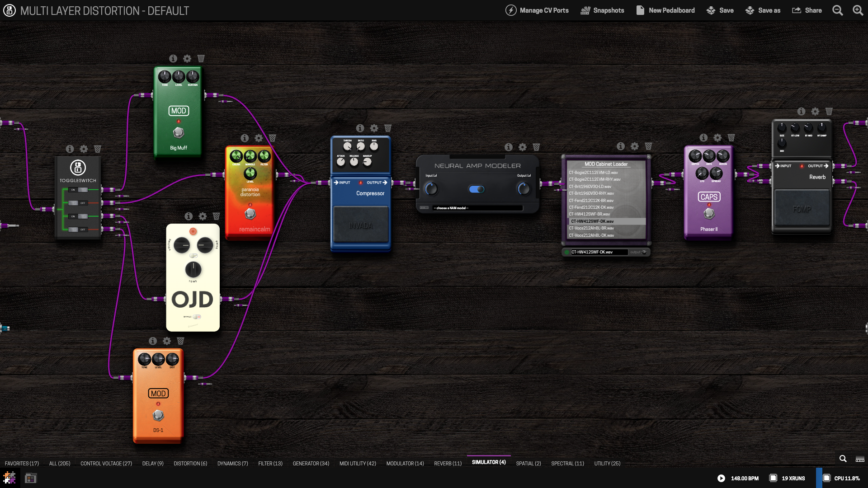Screen dimensions: 868x488
Task: Click Manage CV Ports
Action: point(537,10)
